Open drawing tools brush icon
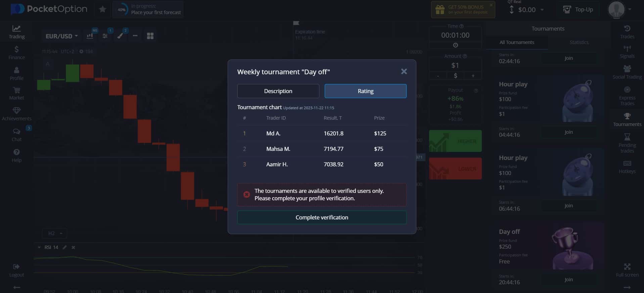The height and width of the screenshot is (293, 644). (120, 36)
